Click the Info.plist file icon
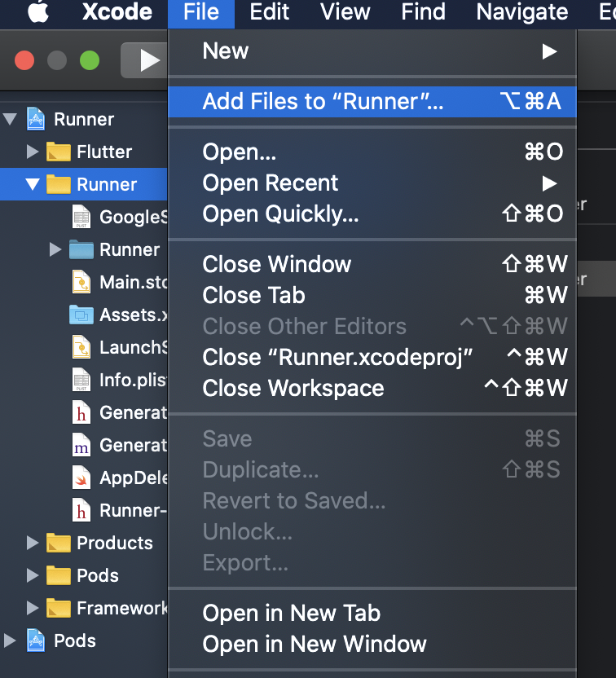Viewport: 616px width, 678px height. click(81, 380)
